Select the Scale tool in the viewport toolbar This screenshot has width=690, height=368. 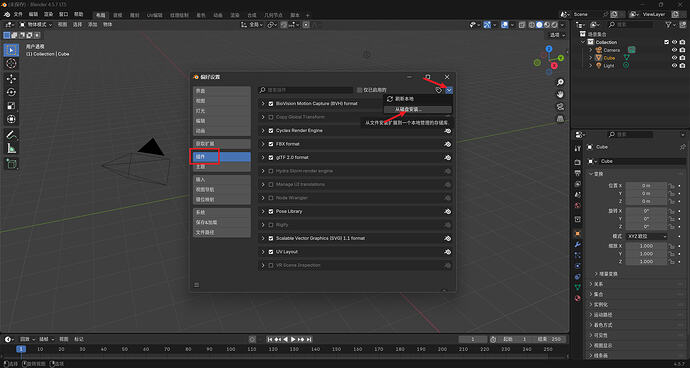pyautogui.click(x=11, y=106)
